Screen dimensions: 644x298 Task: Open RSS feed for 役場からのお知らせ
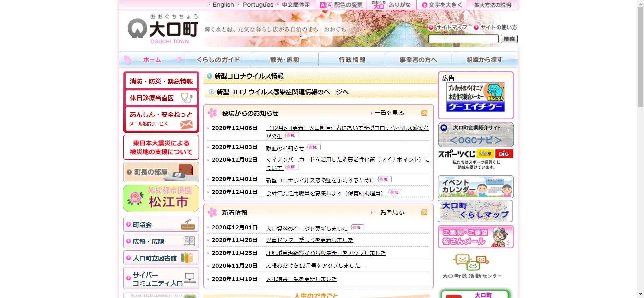point(424,113)
